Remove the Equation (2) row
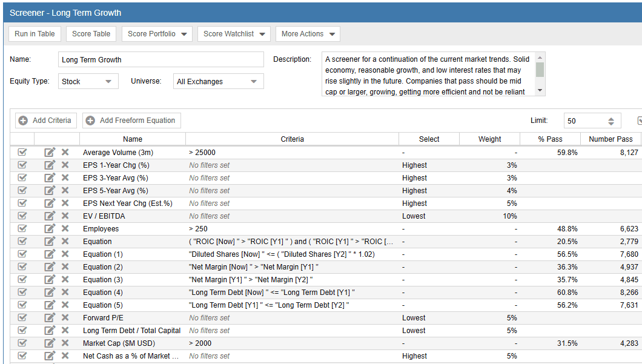Screen dimensions: 642x364 click(x=65, y=266)
